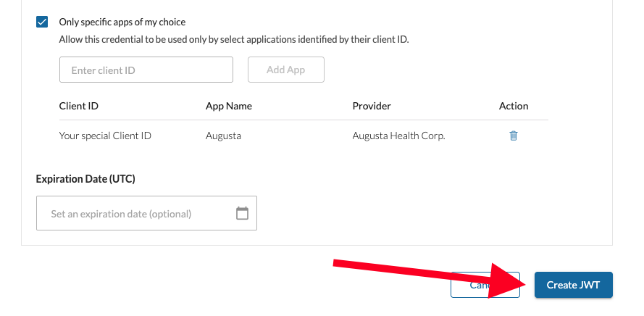Viewport: 644px width, 316px height.
Task: Click the Expiration Date (UTC) label
Action: click(85, 179)
